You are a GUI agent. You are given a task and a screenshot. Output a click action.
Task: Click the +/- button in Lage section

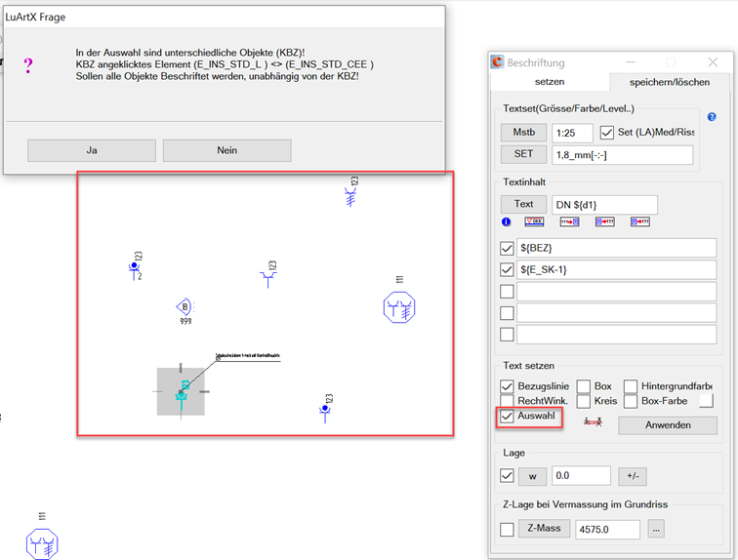point(633,476)
